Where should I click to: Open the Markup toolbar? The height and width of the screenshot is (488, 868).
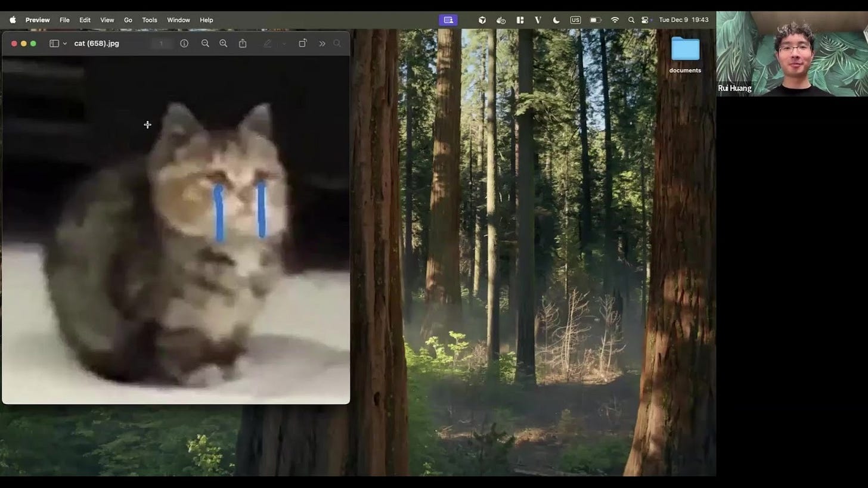[268, 43]
